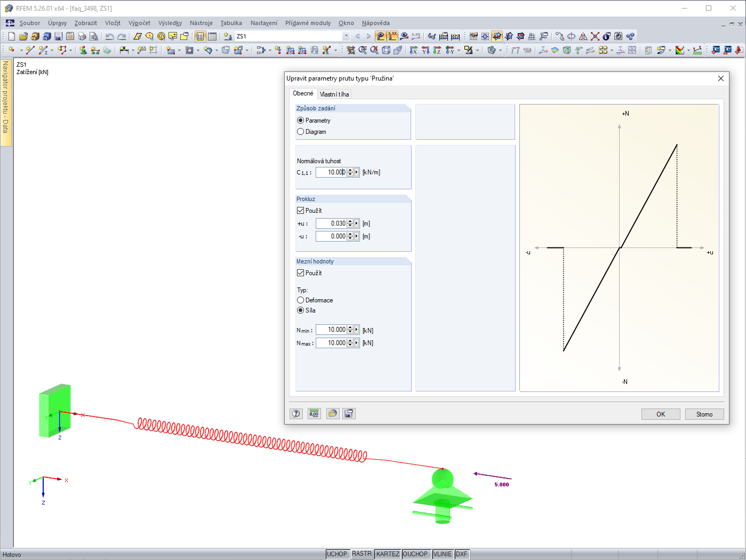Select the Deformace radio button
Viewport: 746px width, 560px height.
tap(300, 300)
